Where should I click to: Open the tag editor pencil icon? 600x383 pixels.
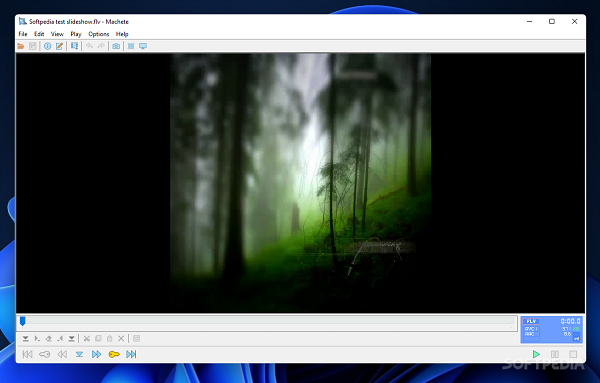[59, 46]
